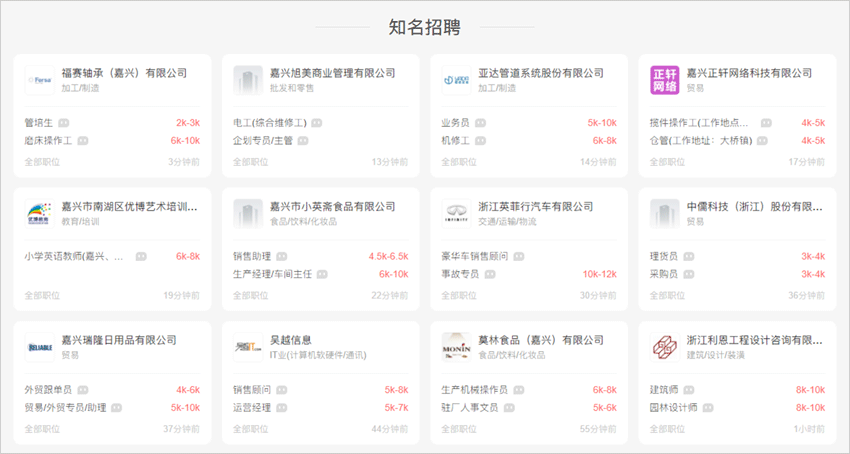Click the MONIN logo for 莫林食品
Viewport: 850px width, 454px height.
point(456,347)
